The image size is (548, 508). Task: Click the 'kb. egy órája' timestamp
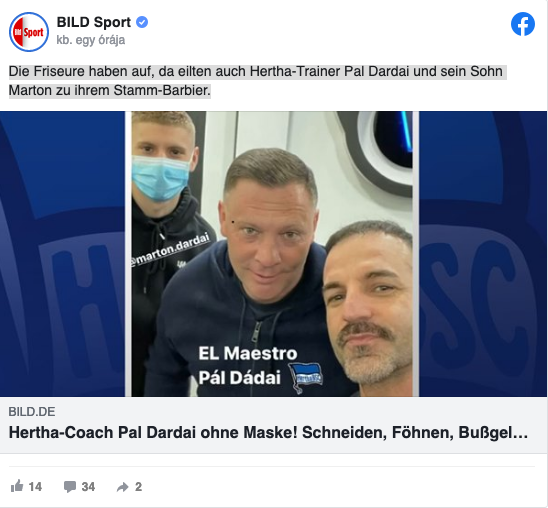click(91, 40)
